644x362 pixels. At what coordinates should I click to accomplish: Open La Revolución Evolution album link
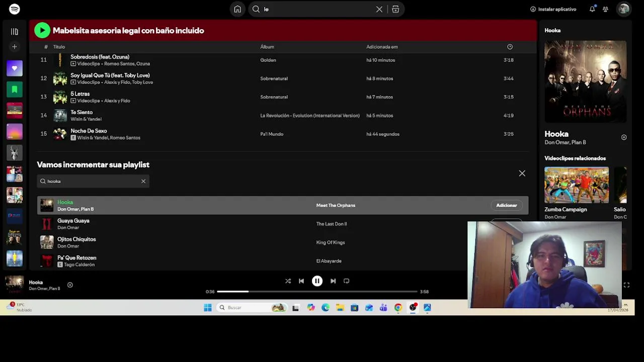pyautogui.click(x=310, y=116)
